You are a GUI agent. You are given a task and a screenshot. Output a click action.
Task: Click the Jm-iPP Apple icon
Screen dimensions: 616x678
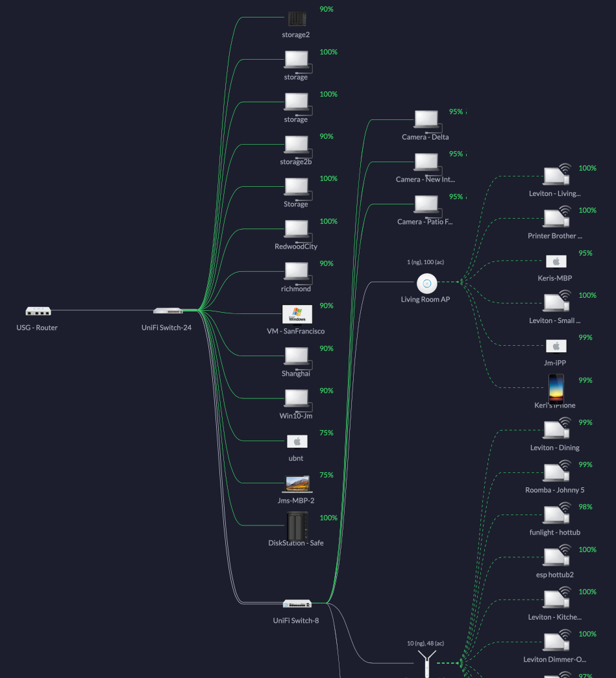(x=556, y=346)
